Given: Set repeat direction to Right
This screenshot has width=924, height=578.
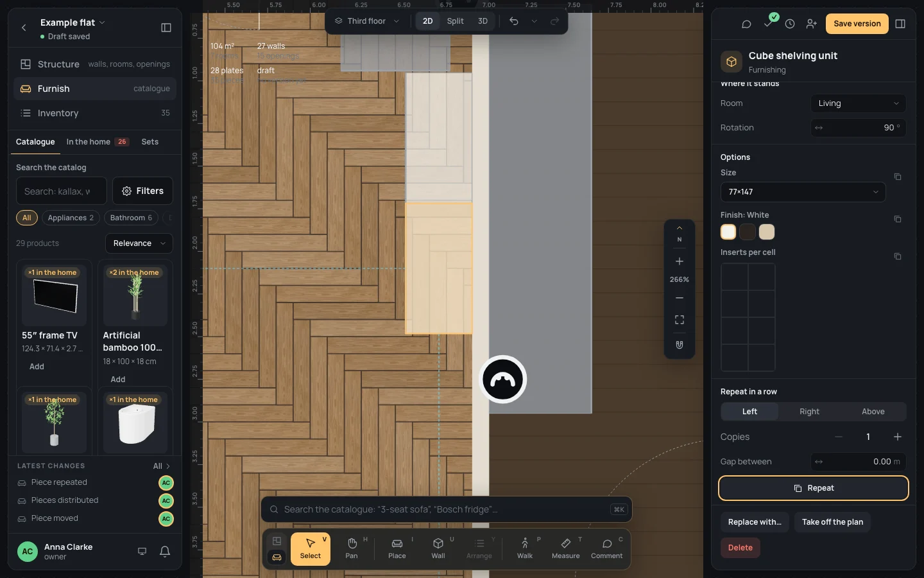Looking at the screenshot, I should 810,412.
